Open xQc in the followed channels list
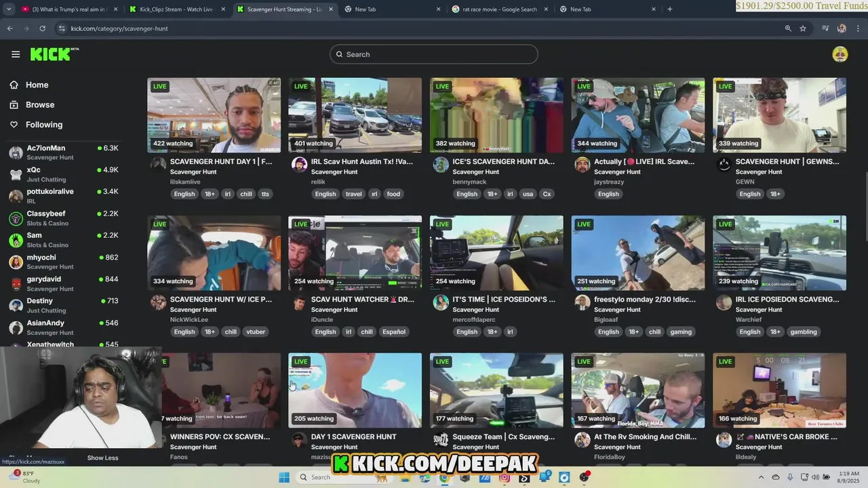The width and height of the screenshot is (868, 488). coord(64,174)
